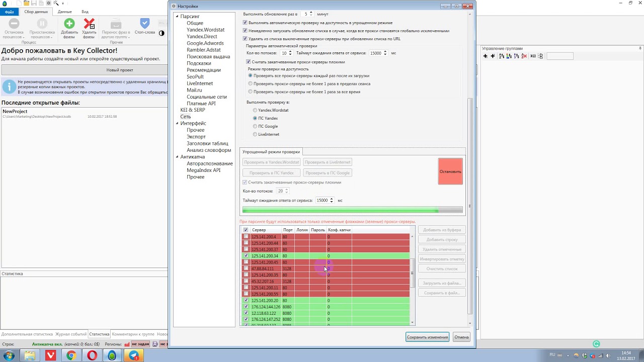Open the Файл menu tab
Screen dimensions: 644x362
pyautogui.click(x=10, y=12)
